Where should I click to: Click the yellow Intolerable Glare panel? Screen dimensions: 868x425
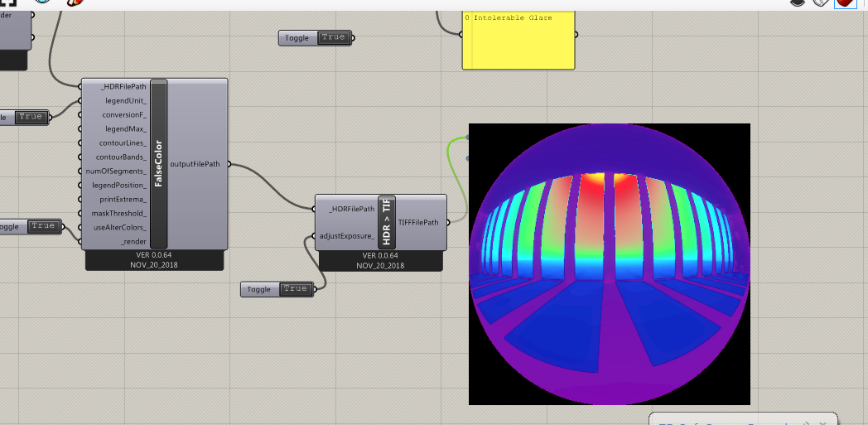point(518,40)
